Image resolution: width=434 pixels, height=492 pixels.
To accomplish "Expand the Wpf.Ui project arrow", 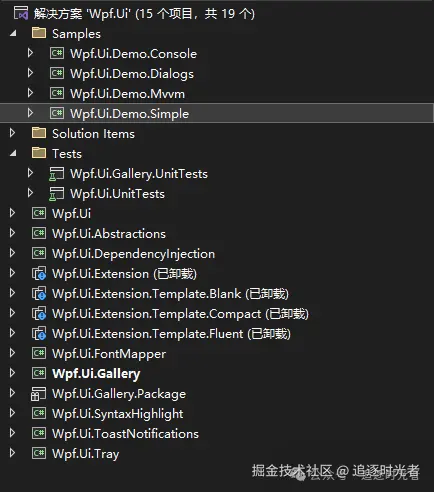I will (x=12, y=213).
